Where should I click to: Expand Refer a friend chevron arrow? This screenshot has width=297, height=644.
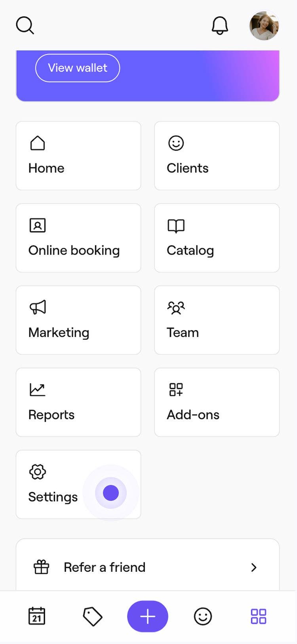[x=254, y=567]
